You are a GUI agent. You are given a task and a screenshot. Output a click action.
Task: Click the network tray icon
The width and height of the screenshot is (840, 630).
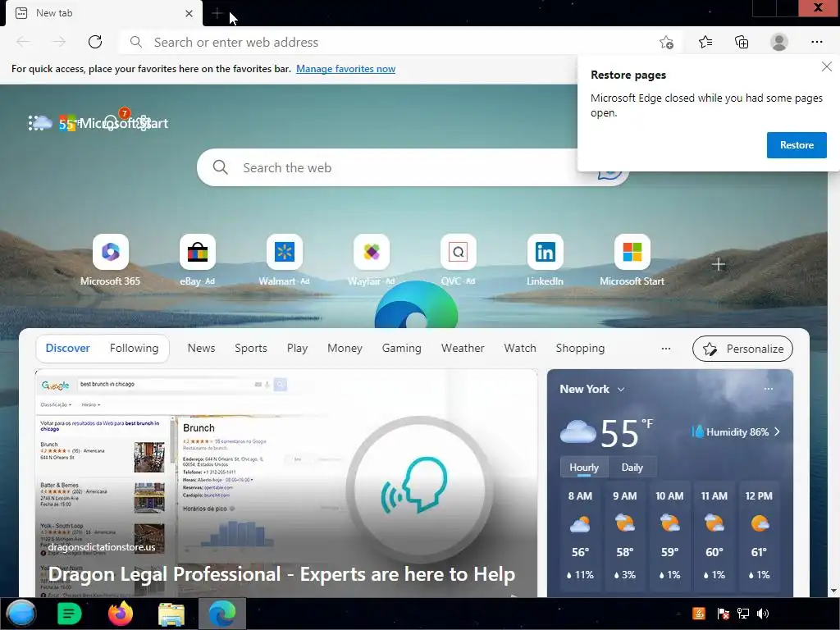point(742,614)
